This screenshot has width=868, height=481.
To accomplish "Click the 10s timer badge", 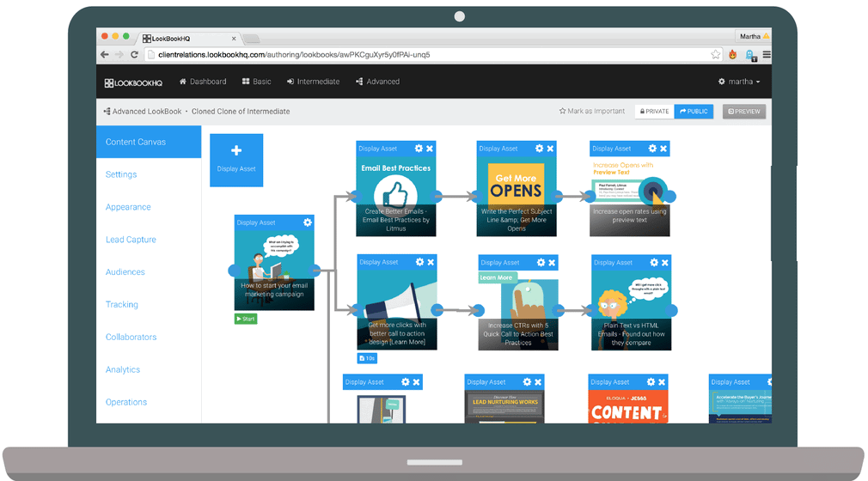I will [367, 358].
